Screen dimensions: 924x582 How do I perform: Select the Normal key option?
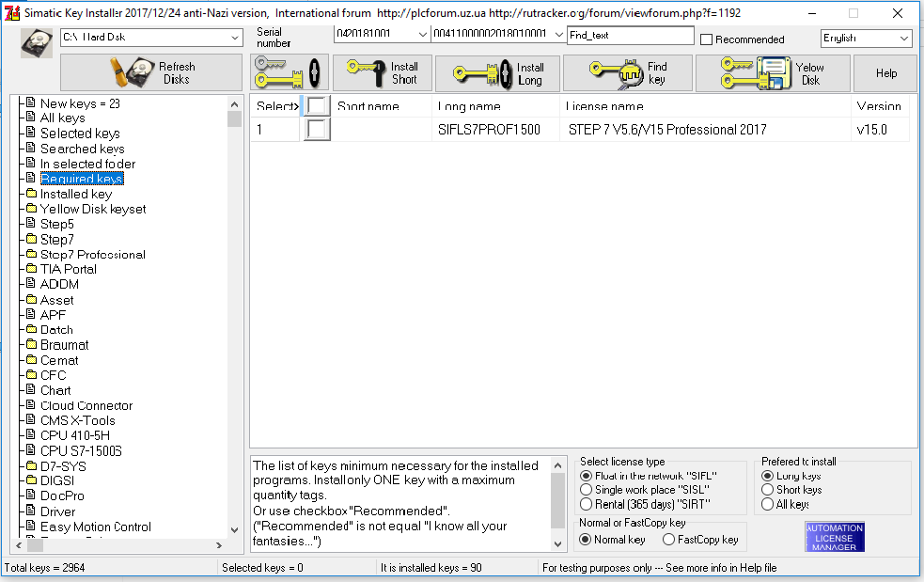pyautogui.click(x=585, y=539)
